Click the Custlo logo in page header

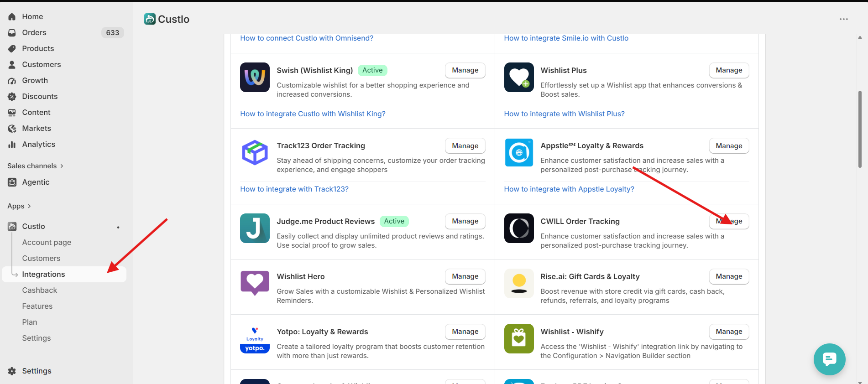(150, 19)
